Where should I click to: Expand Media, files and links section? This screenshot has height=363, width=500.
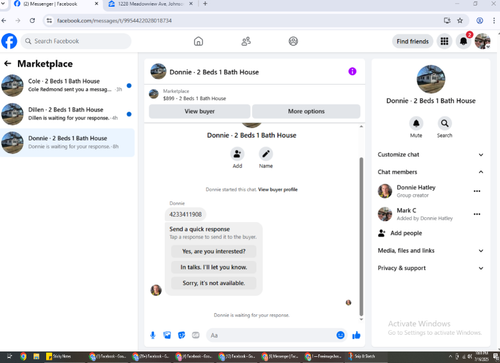point(430,251)
